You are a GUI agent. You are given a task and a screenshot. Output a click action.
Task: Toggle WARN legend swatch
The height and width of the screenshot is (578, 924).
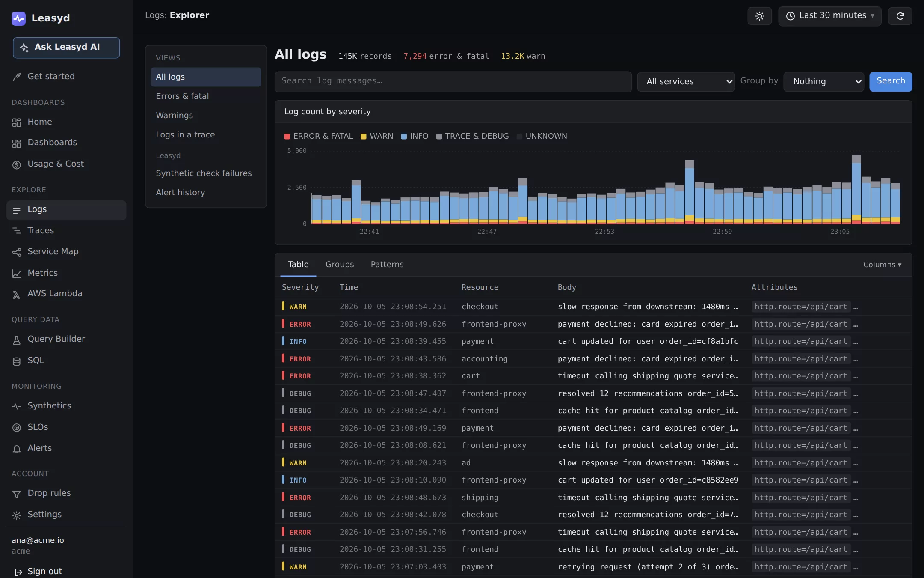pyautogui.click(x=364, y=137)
